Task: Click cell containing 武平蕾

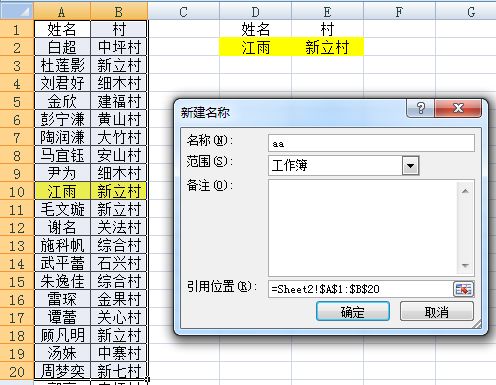Action: (x=62, y=263)
